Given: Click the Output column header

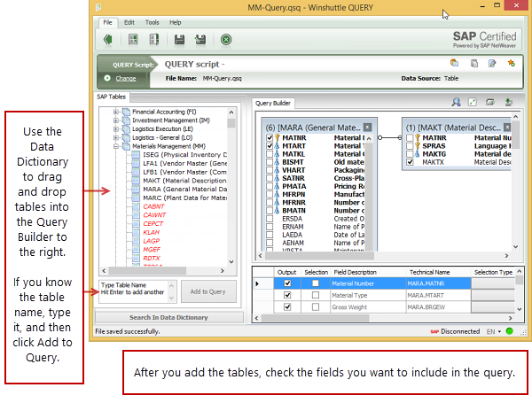Looking at the screenshot, I should 286,272.
